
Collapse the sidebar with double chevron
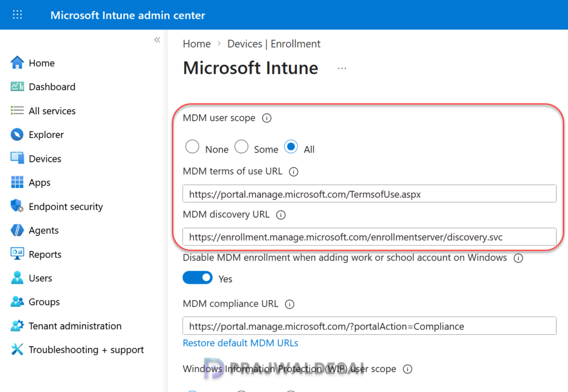[x=157, y=40]
